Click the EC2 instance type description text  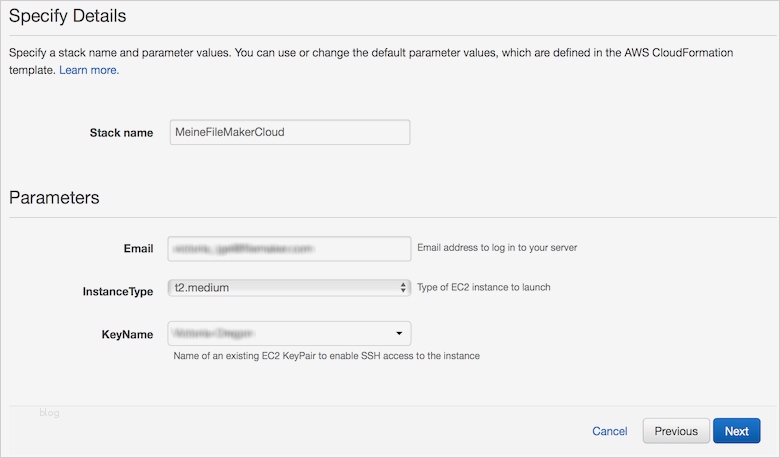pyautogui.click(x=483, y=287)
